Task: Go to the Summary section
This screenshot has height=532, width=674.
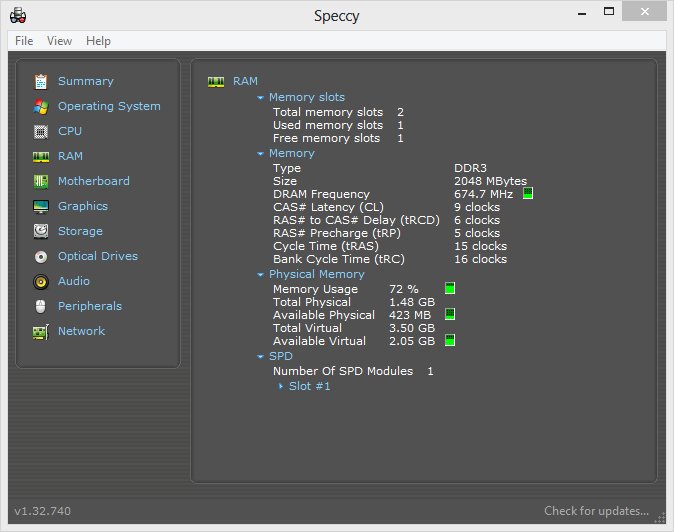Action: tap(86, 81)
